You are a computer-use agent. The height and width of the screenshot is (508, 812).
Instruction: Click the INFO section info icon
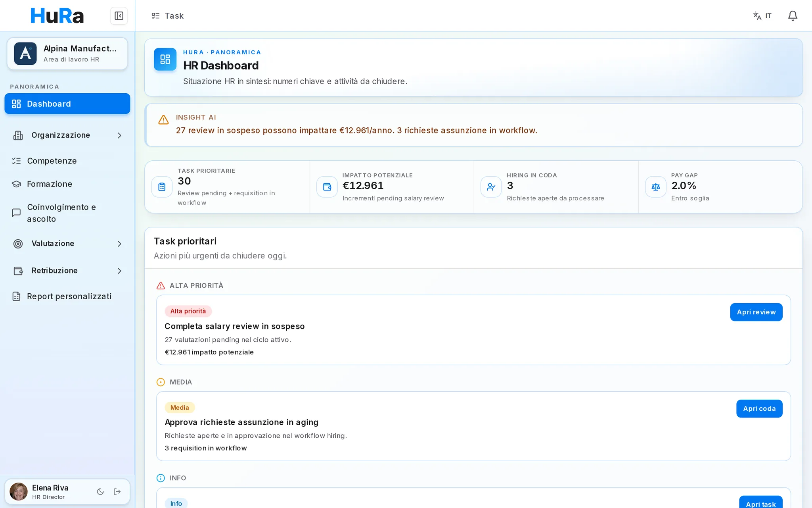tap(161, 478)
